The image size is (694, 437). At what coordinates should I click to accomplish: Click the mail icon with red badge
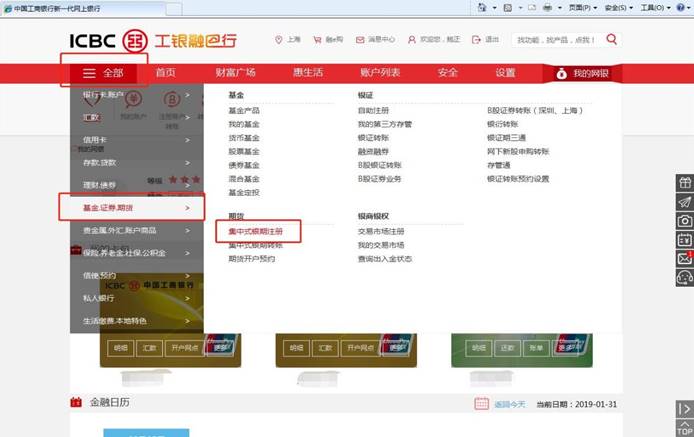(685, 259)
